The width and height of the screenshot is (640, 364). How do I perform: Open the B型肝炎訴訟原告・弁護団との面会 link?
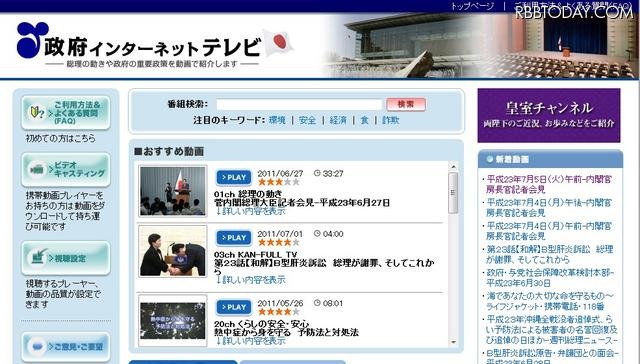tap(551, 356)
